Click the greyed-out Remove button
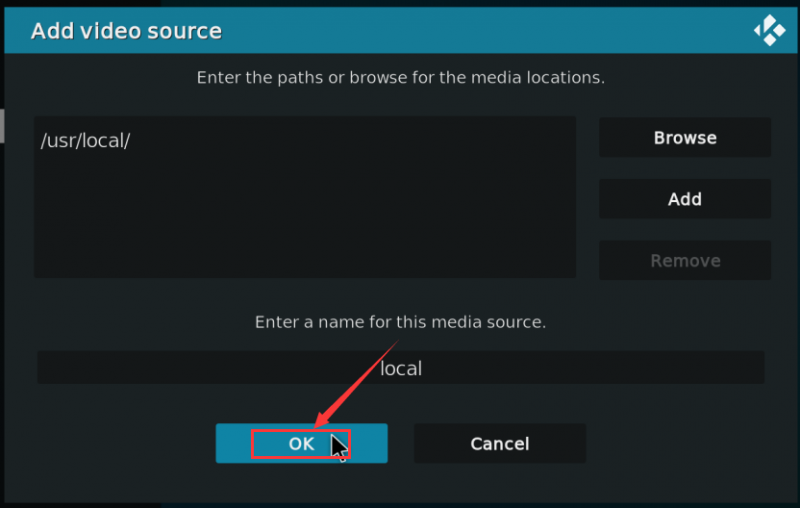The width and height of the screenshot is (800, 508). click(685, 261)
